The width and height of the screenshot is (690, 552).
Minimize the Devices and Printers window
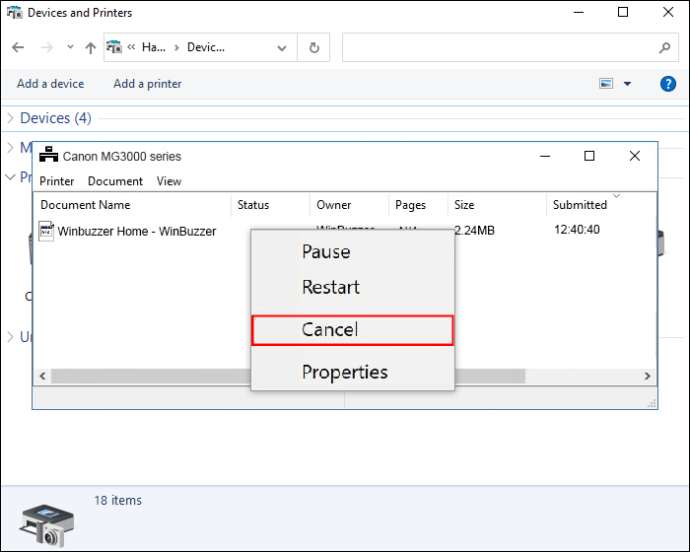point(579,12)
